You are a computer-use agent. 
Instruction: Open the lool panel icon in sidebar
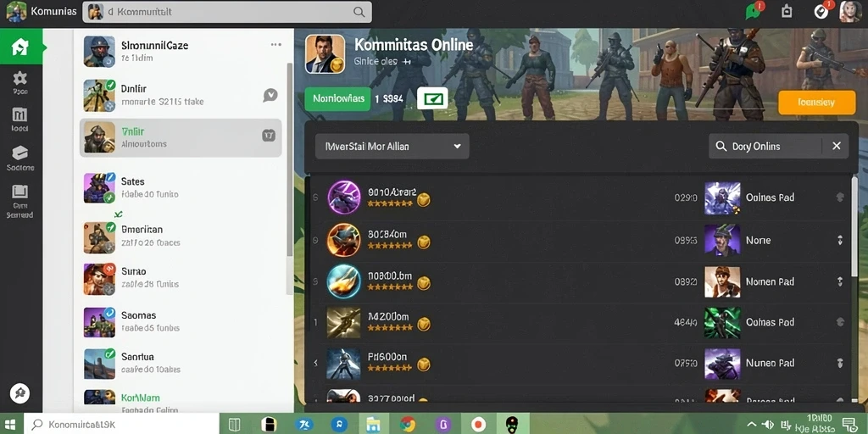pos(19,114)
